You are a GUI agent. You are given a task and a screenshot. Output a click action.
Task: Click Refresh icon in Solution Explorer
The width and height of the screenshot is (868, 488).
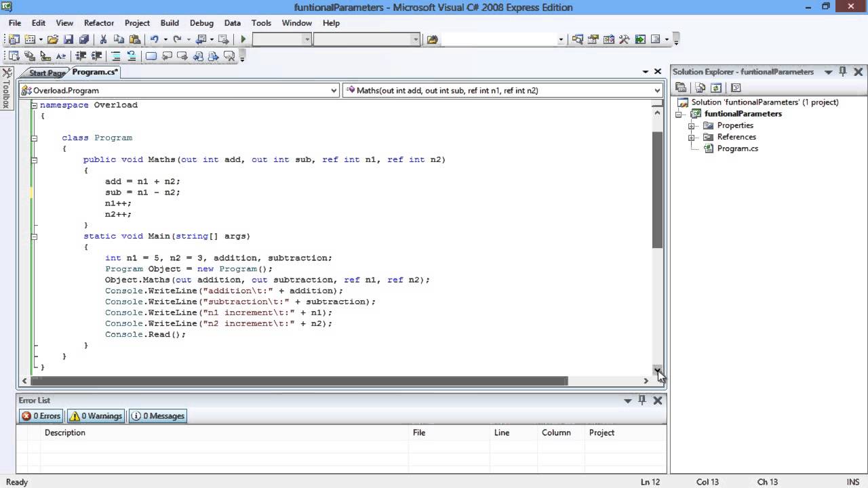pos(715,87)
